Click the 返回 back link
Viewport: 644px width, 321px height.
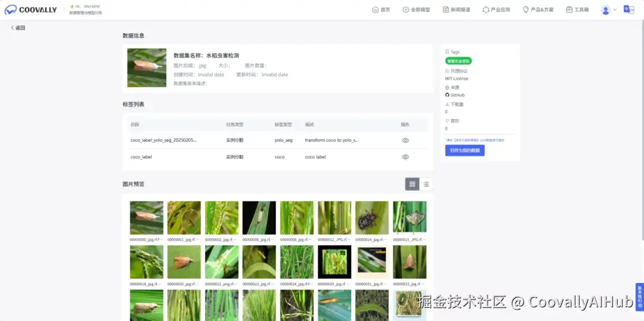point(18,28)
